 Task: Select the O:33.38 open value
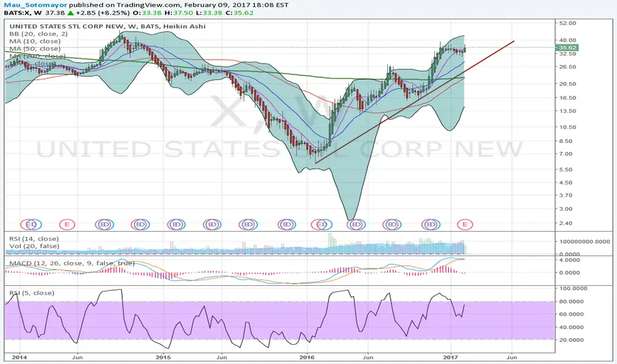coord(146,13)
